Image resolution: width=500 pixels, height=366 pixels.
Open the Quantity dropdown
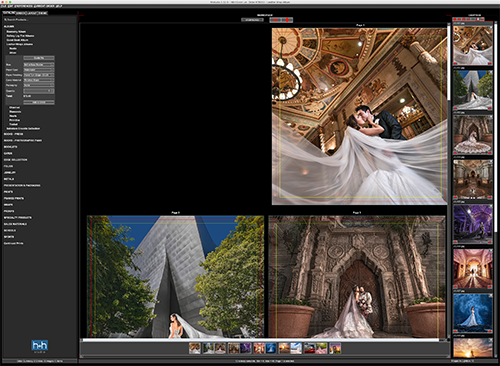pyautogui.click(x=39, y=91)
